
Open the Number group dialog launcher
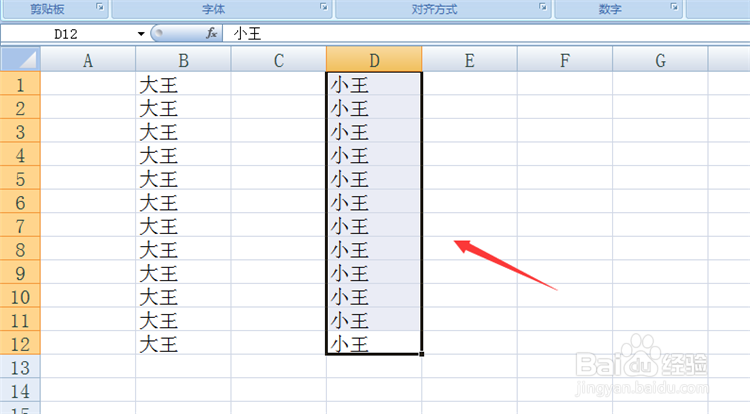click(x=674, y=7)
